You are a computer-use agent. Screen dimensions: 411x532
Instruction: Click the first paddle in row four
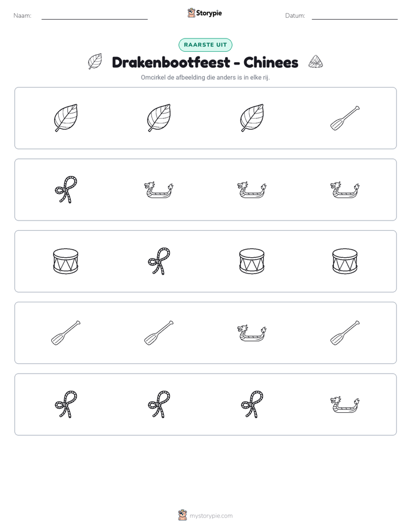[66, 333]
